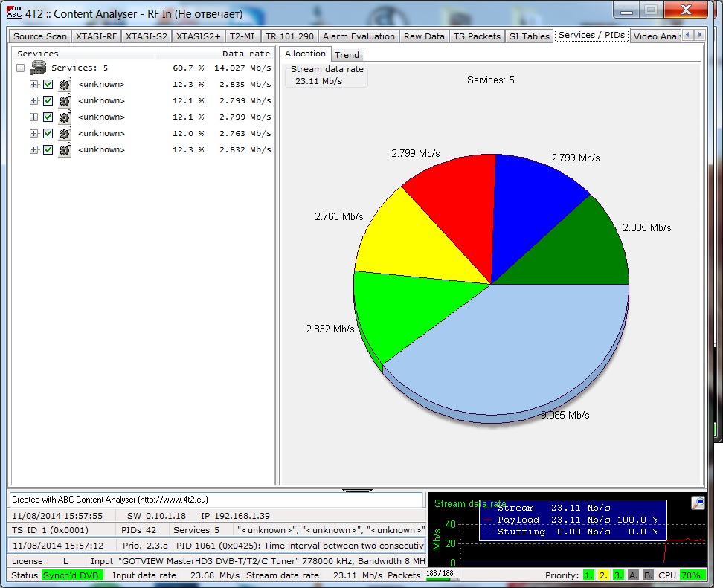
Task: Minimize the Content Analyser window
Action: pyautogui.click(x=626, y=10)
